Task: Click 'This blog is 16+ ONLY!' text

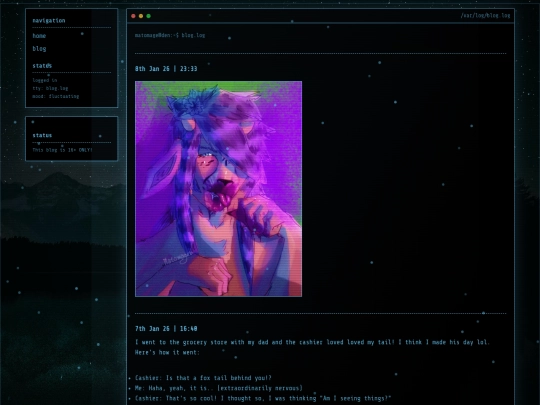Action: tap(62, 150)
